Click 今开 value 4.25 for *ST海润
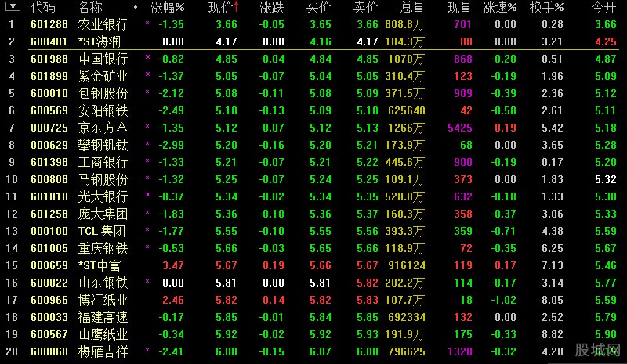The image size is (627, 364). tap(606, 41)
